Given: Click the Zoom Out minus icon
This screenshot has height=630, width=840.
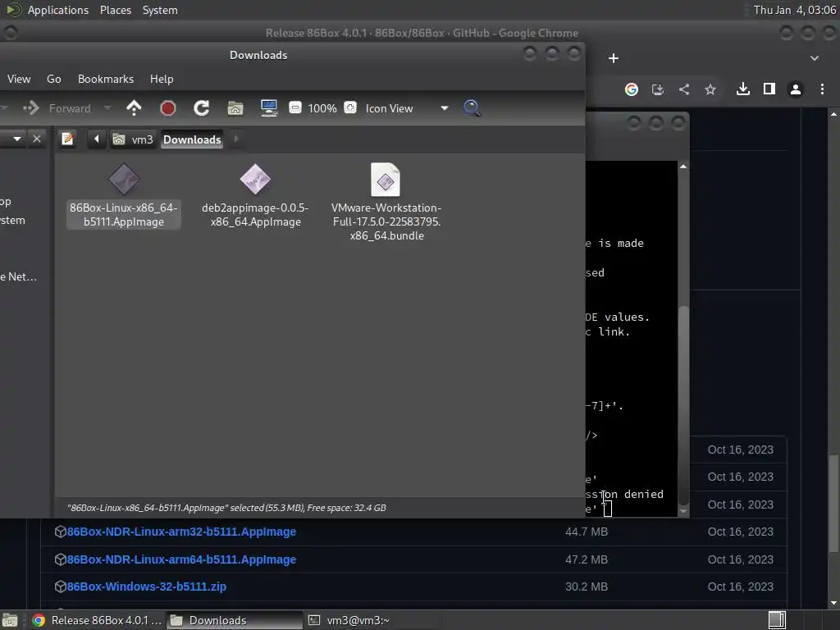Looking at the screenshot, I should (x=294, y=107).
